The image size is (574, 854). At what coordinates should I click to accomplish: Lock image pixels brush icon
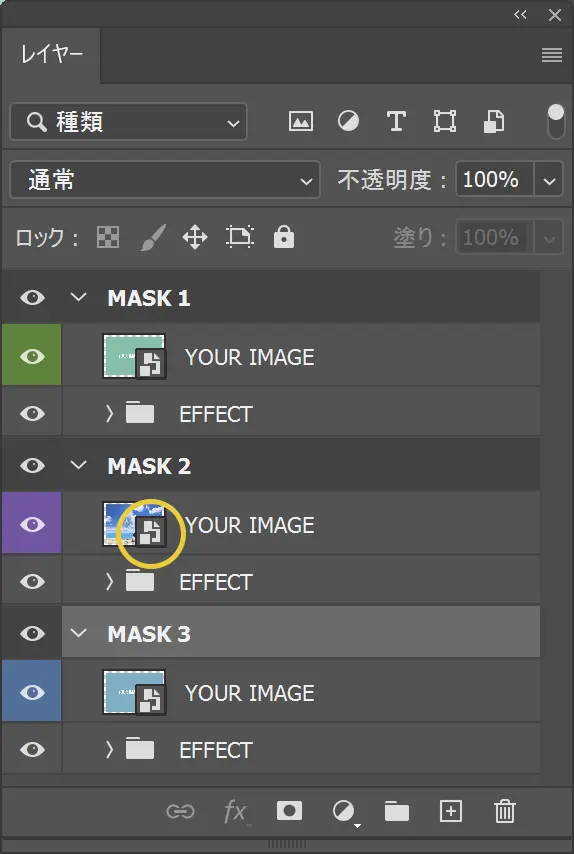tap(152, 237)
